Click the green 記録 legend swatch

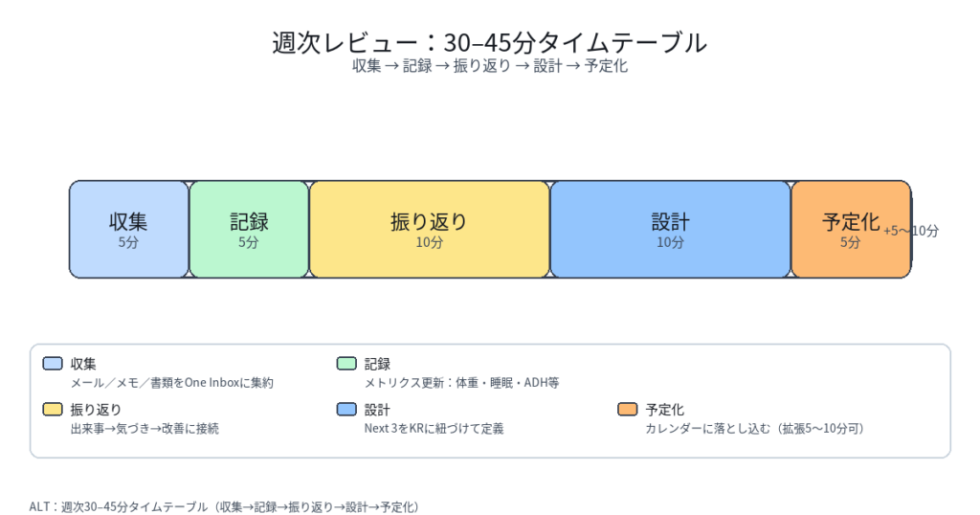tap(346, 364)
